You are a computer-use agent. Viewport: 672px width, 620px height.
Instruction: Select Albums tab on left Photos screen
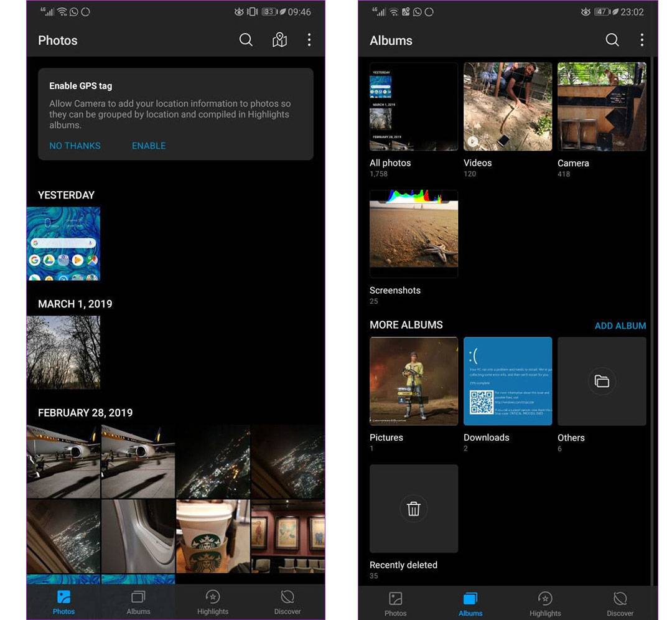pyautogui.click(x=138, y=603)
